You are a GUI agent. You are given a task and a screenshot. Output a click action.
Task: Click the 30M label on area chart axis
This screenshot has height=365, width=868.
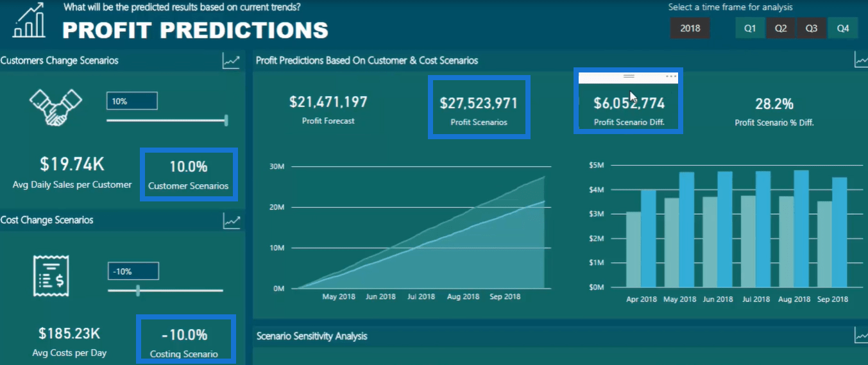point(278,166)
